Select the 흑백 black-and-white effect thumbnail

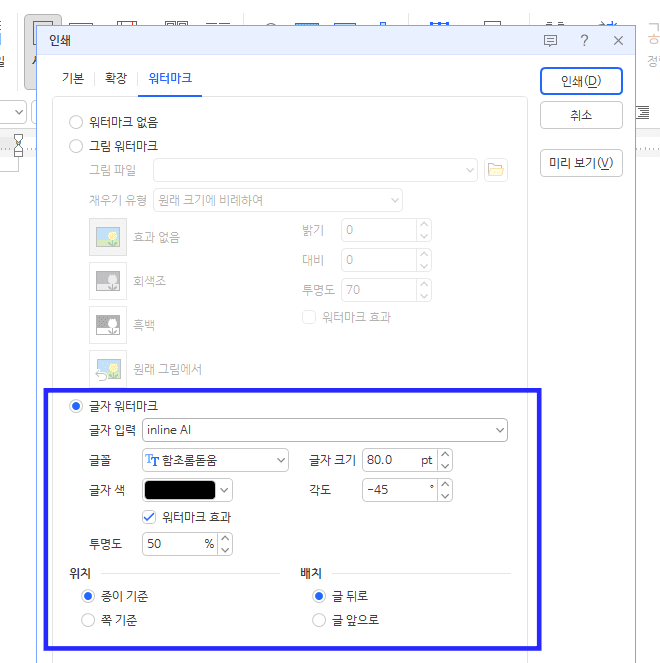[108, 325]
